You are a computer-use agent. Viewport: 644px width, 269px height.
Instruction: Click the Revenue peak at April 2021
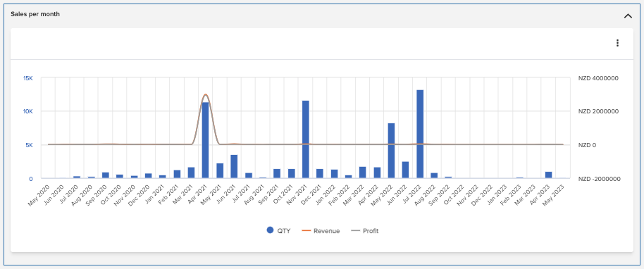205,94
